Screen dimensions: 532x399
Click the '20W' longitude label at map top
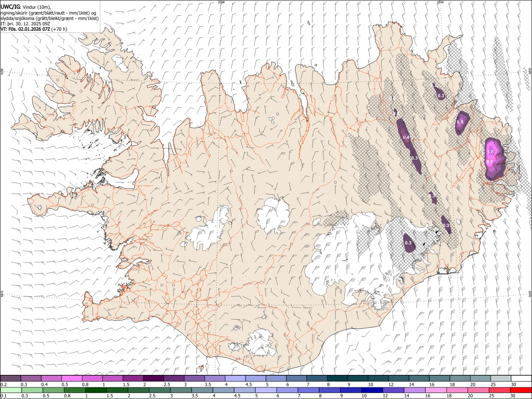tap(221, 2)
